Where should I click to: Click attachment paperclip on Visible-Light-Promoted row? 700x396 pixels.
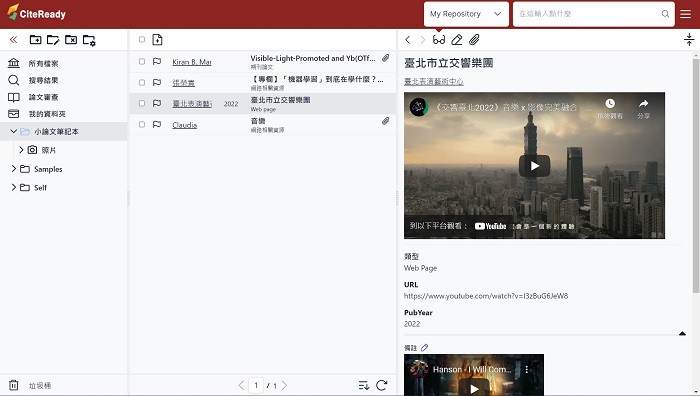[385, 58]
